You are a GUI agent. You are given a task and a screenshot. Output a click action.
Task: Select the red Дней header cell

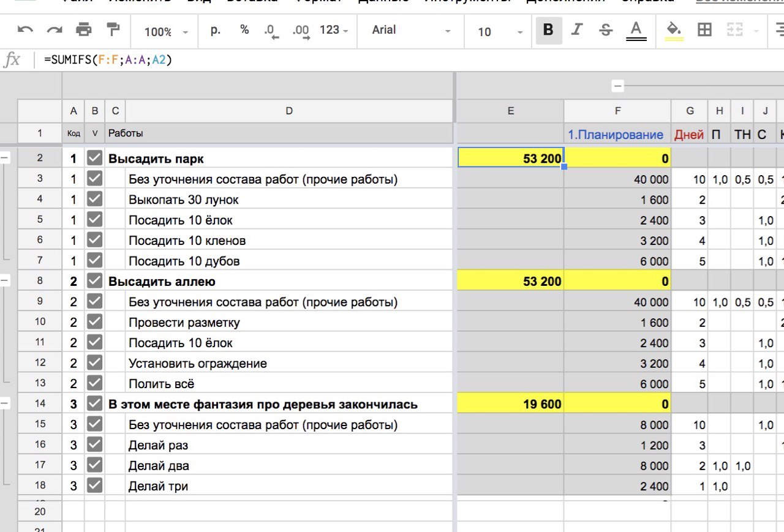(690, 135)
